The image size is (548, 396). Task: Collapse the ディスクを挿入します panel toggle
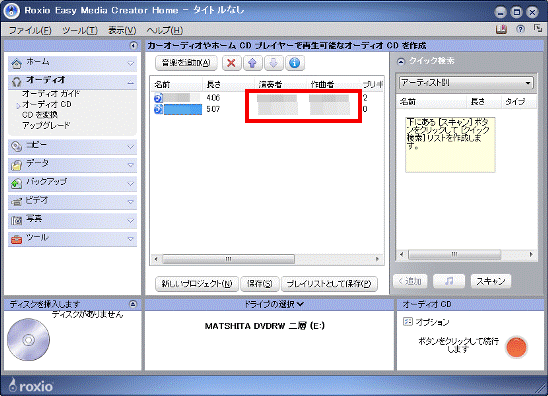click(x=133, y=304)
